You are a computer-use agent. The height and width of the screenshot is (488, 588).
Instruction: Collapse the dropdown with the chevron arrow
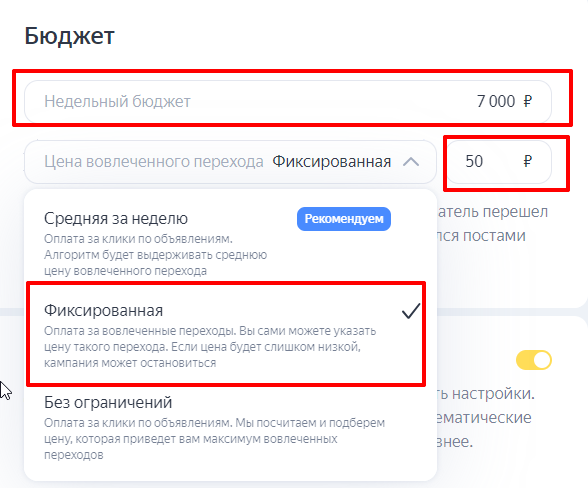coord(411,162)
